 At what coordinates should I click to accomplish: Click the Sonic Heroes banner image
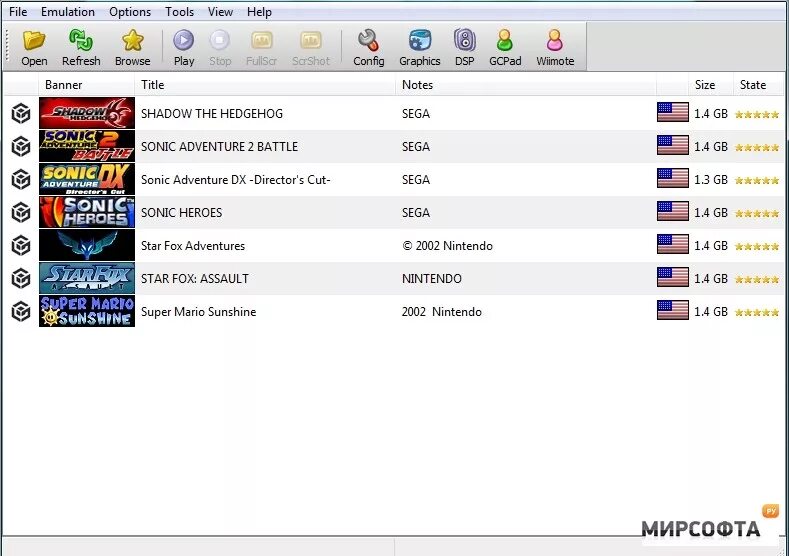[87, 212]
